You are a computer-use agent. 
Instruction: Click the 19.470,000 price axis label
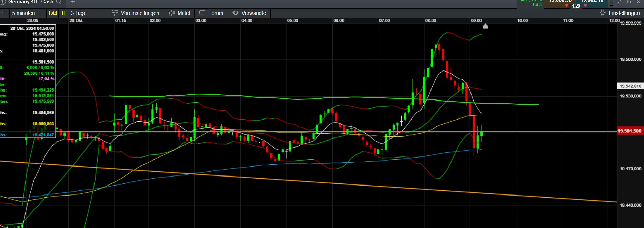(x=631, y=169)
